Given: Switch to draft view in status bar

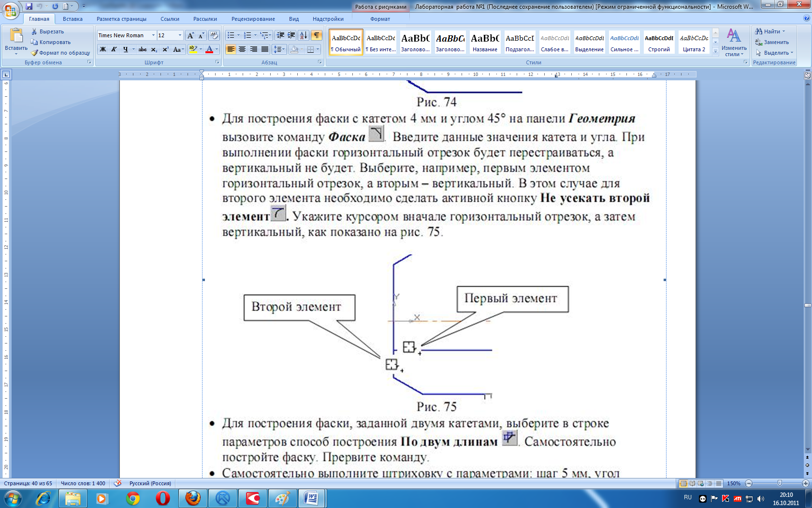Looking at the screenshot, I should coord(719,483).
